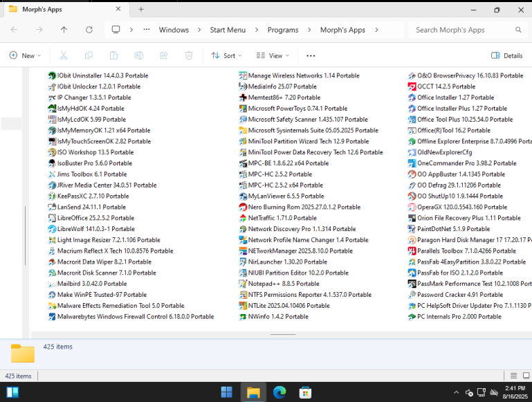Image resolution: width=532 pixels, height=402 pixels.
Task: Select Microsoft Sysinternals Suite 05.05.2025 Portable
Action: click(309, 130)
